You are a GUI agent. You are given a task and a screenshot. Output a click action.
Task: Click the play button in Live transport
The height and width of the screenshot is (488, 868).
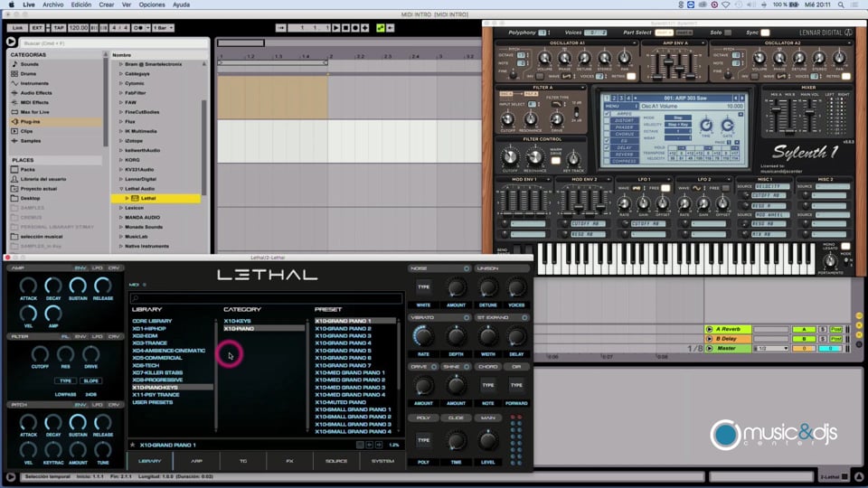point(336,28)
